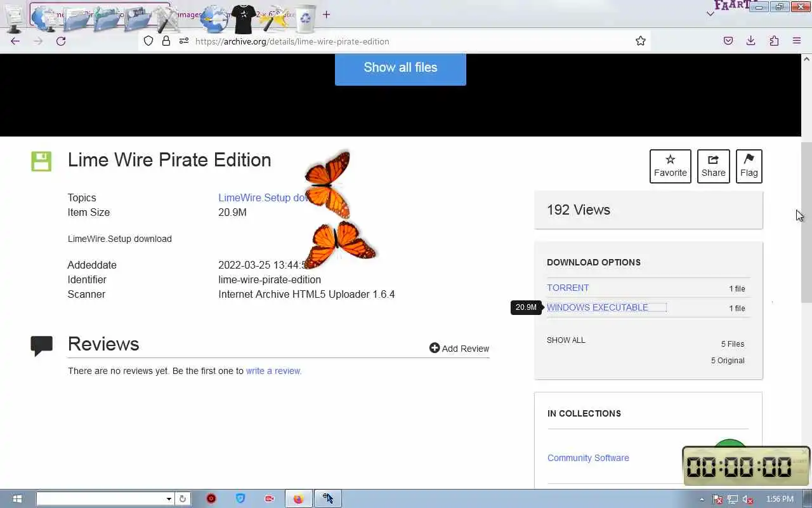
Task: Switch to Firefox in the taskbar
Action: click(299, 498)
